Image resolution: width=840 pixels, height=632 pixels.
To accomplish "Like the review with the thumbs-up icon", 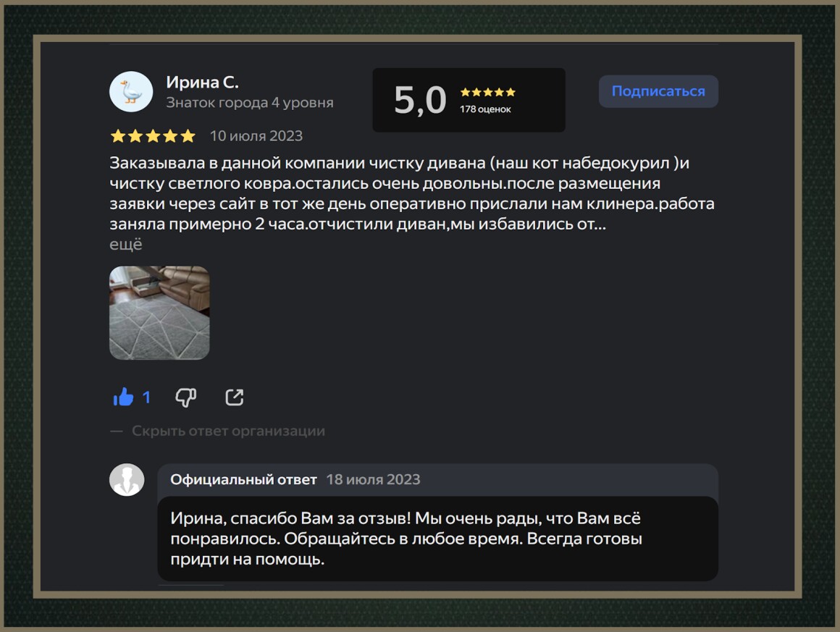I will (123, 397).
